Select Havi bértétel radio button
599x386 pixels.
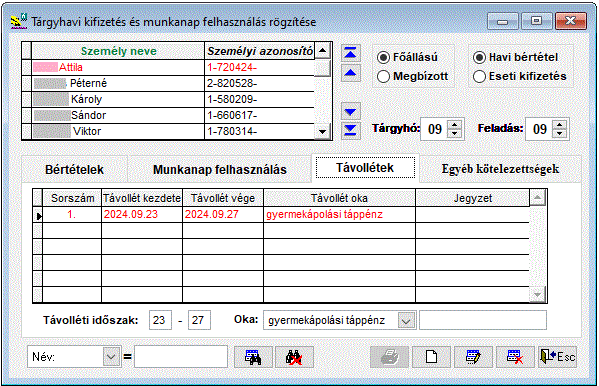pos(479,57)
